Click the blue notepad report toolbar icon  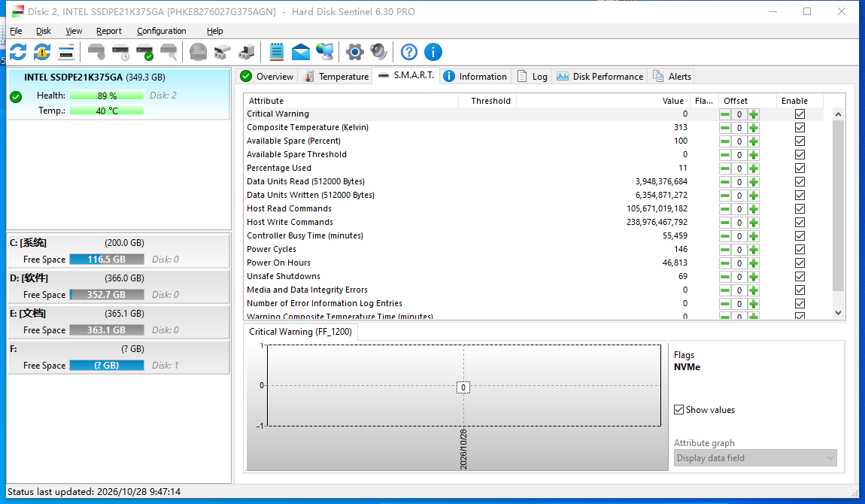click(276, 52)
